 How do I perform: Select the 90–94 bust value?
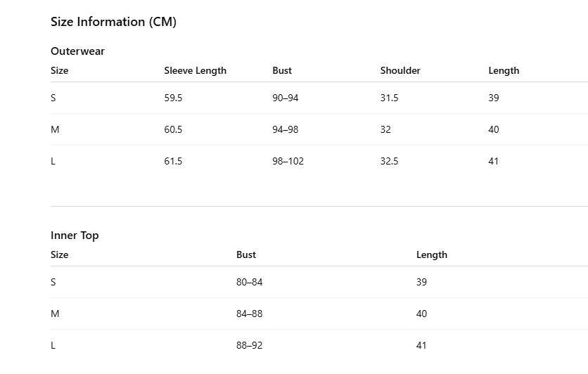coord(286,98)
